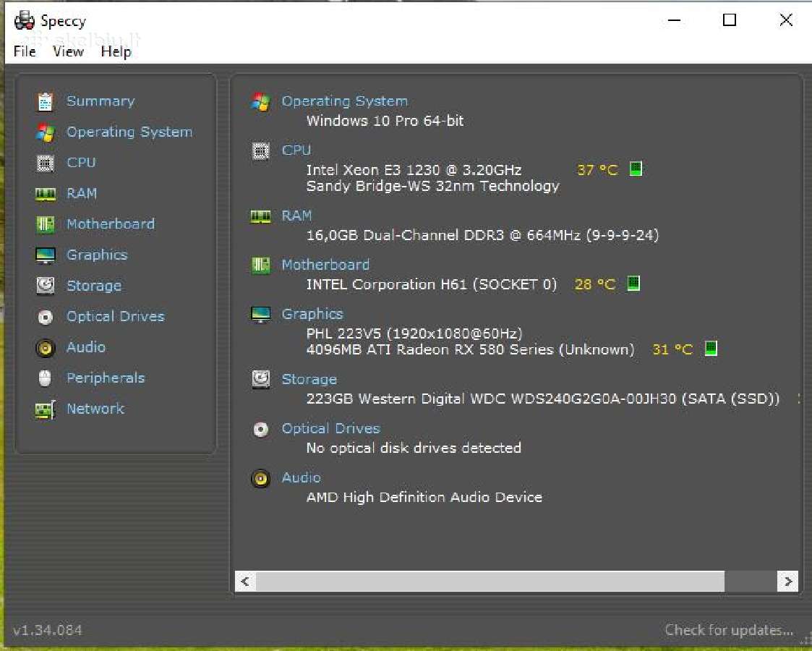Click the horizontal scrollbar thumb
Image resolution: width=812 pixels, height=651 pixels.
tap(490, 581)
